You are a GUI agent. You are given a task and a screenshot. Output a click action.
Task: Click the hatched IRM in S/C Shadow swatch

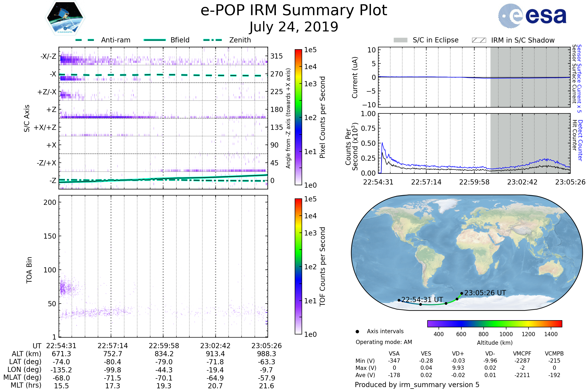[x=479, y=40]
